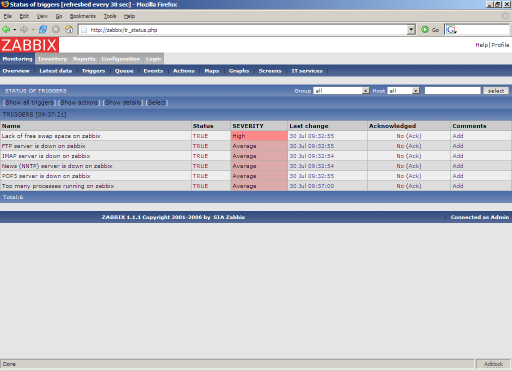Click the trigger filter text field

[x=452, y=91]
